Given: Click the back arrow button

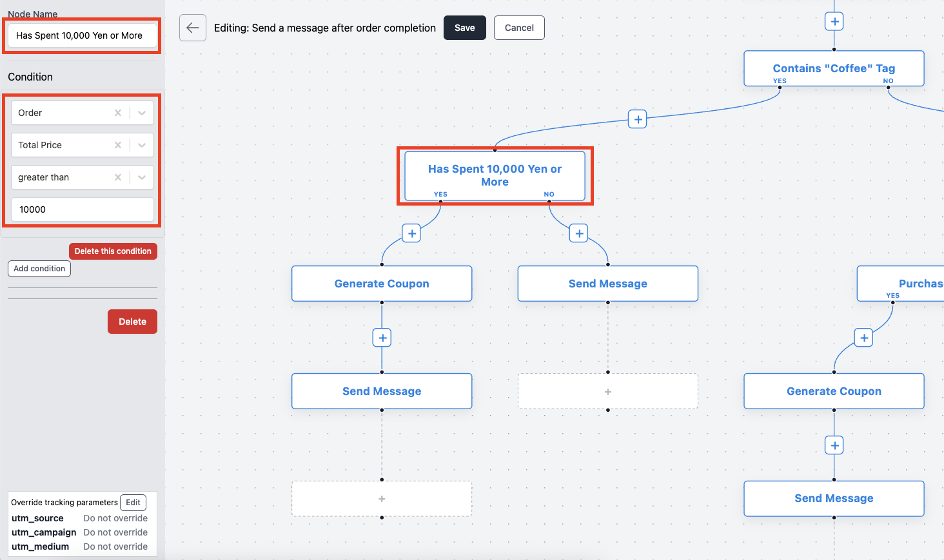Looking at the screenshot, I should pos(193,28).
